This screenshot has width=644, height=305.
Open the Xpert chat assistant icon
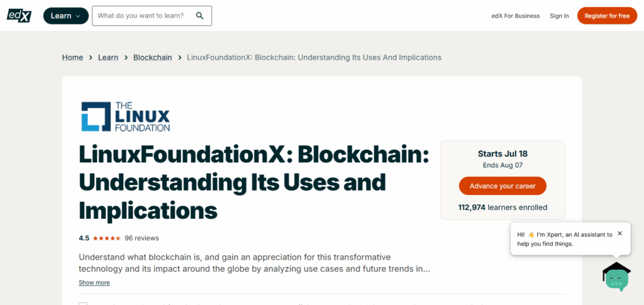tap(616, 277)
